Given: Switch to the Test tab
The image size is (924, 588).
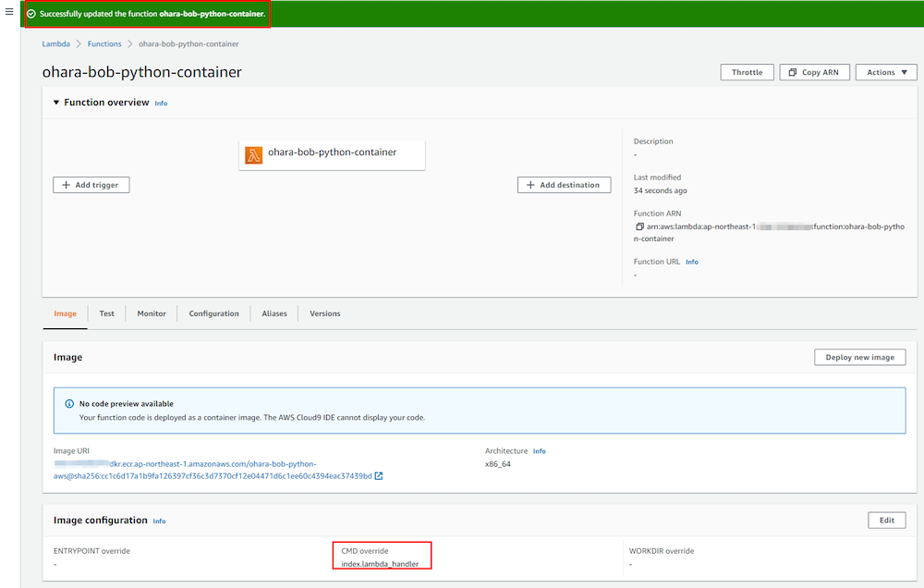Looking at the screenshot, I should (106, 313).
